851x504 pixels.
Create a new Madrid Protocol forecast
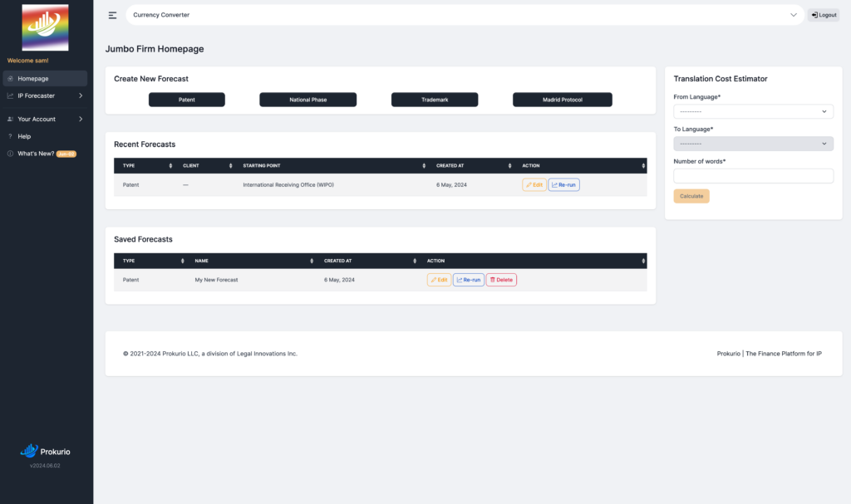[x=563, y=100]
